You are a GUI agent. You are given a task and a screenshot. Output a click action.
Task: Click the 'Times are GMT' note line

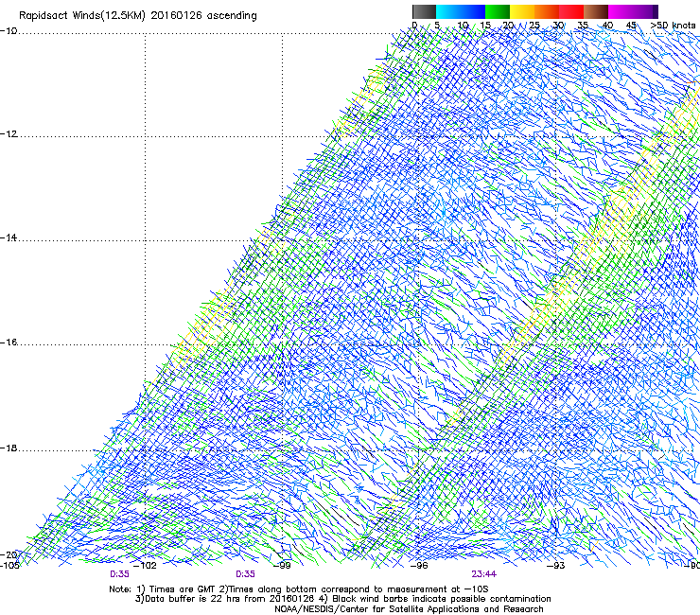(x=299, y=589)
